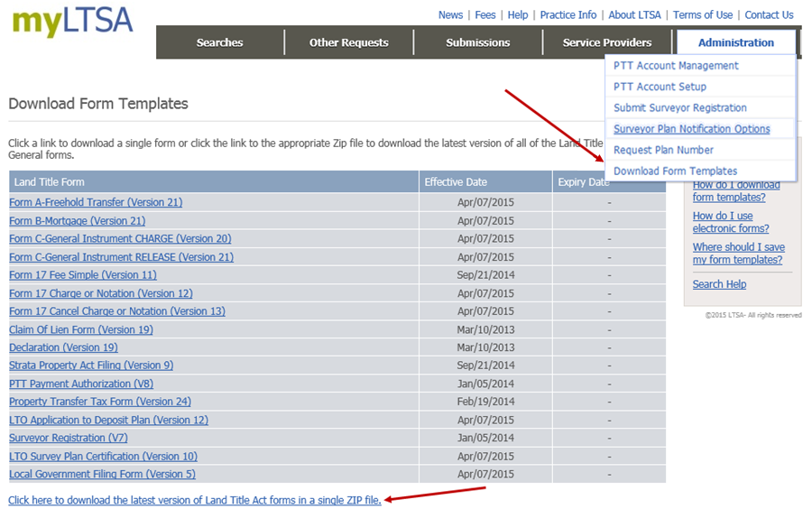Image resolution: width=812 pixels, height=509 pixels.
Task: Download Claim Of Lien Form (Version 19)
Action: click(81, 329)
